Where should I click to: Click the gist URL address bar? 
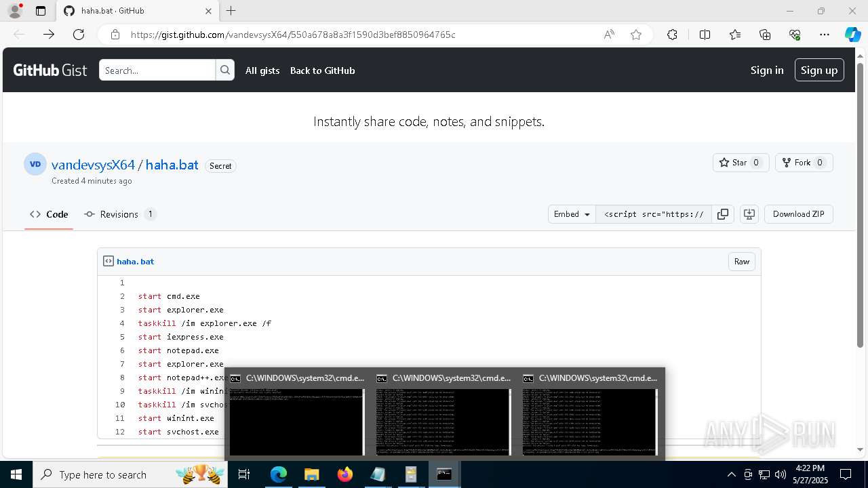coord(293,35)
